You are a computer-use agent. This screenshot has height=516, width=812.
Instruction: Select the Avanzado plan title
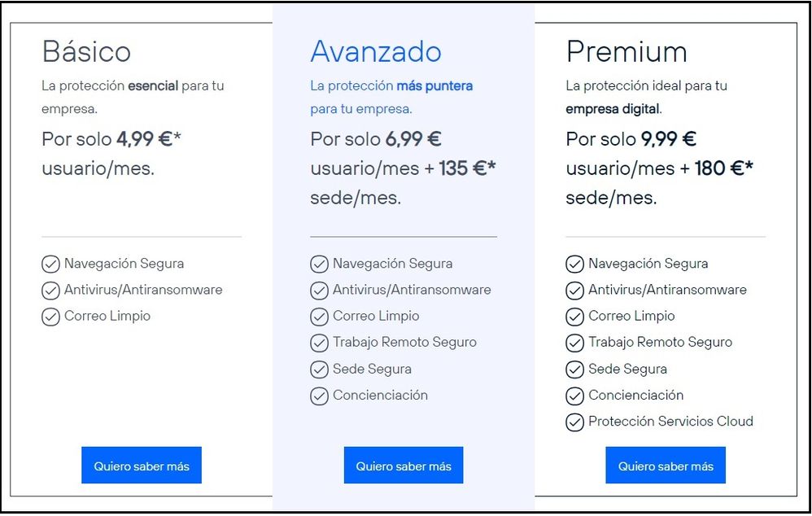click(377, 51)
